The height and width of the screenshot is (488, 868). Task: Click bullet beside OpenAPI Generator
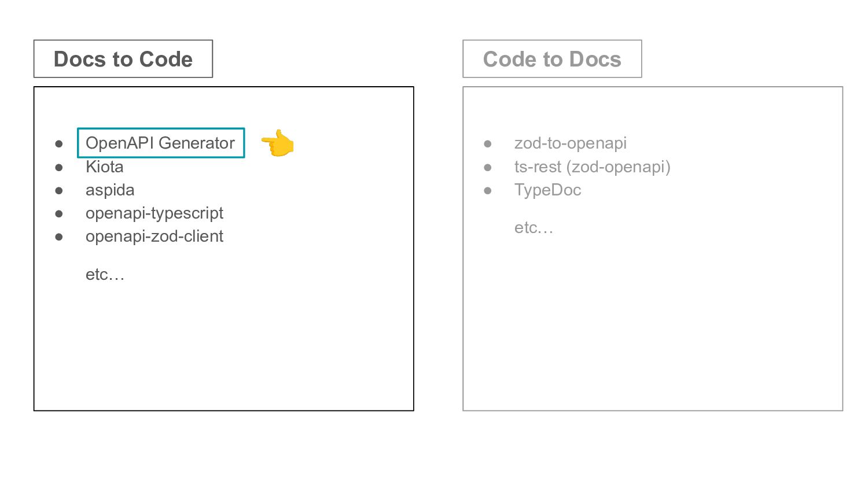click(59, 144)
